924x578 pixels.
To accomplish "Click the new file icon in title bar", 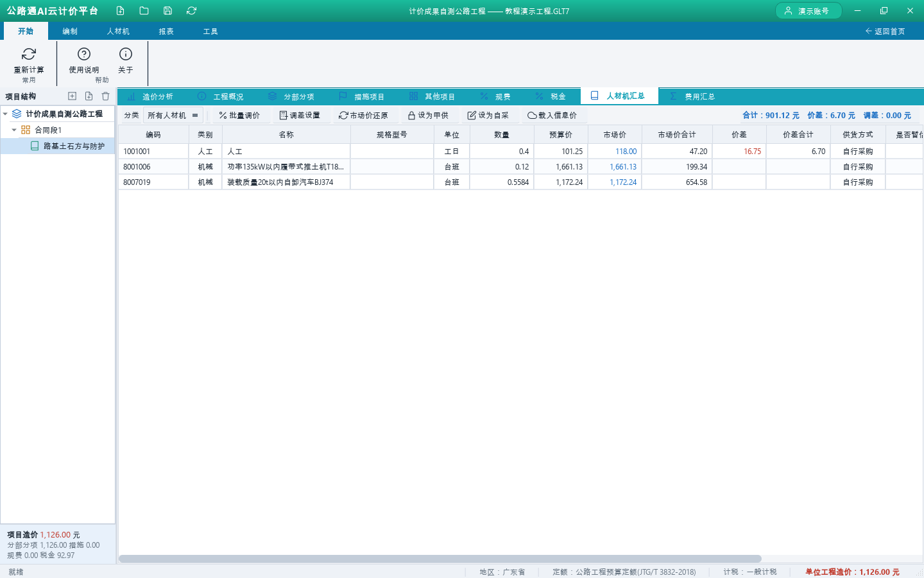I will tap(120, 11).
